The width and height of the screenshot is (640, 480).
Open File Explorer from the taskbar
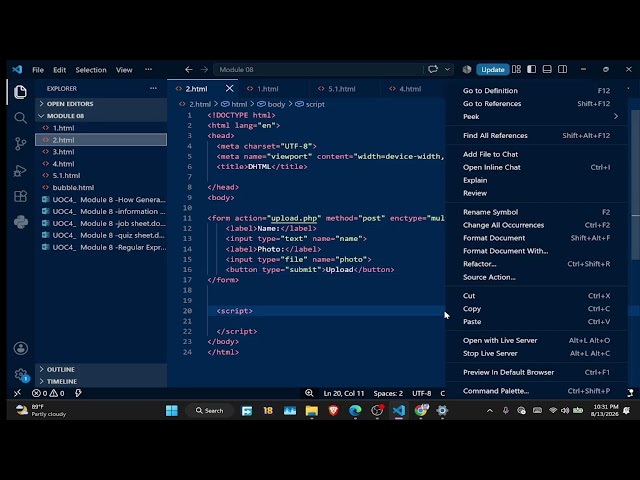pyautogui.click(x=311, y=410)
